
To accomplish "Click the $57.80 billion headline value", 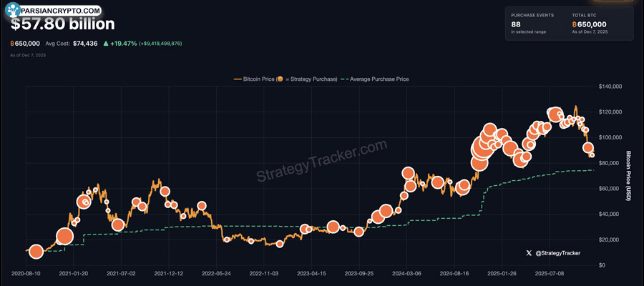I will click(62, 24).
